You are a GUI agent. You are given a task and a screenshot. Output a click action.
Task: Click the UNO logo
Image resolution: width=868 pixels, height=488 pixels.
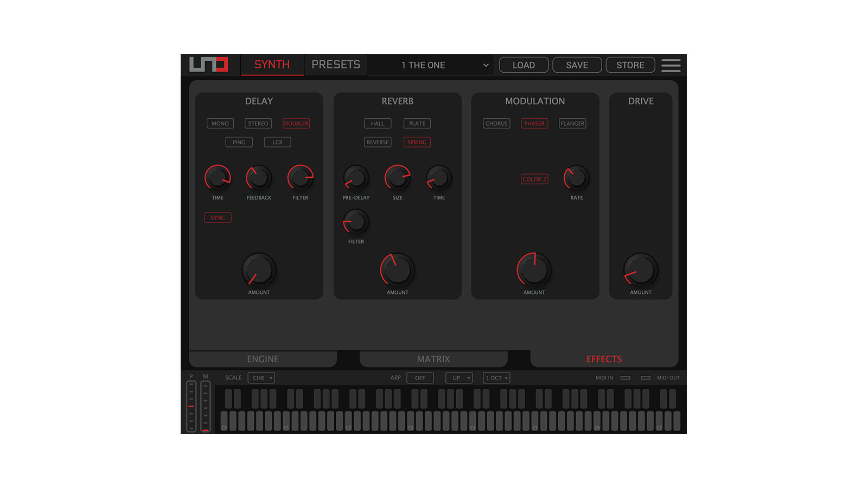tap(209, 65)
